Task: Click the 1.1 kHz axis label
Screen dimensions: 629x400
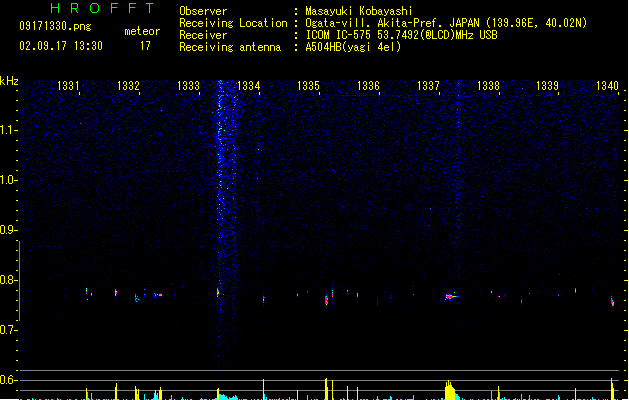Action: (x=8, y=130)
